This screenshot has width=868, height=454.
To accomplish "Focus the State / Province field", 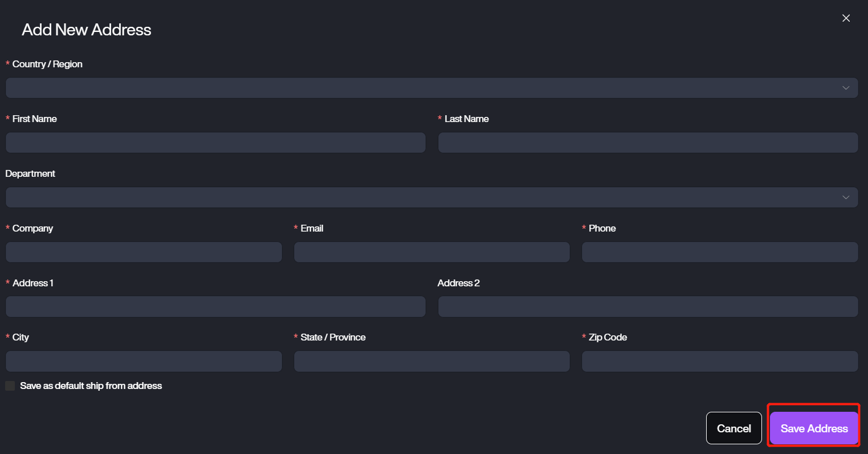I will pos(431,362).
